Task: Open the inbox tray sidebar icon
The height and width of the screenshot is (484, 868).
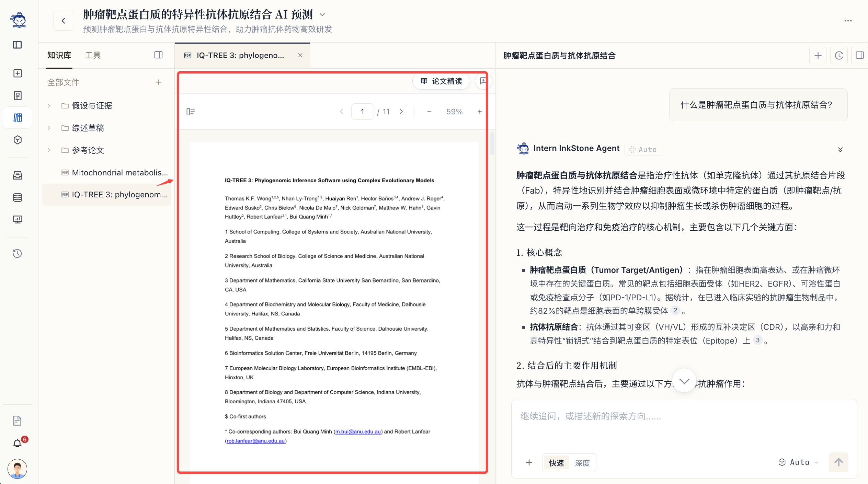Action: pyautogui.click(x=18, y=175)
